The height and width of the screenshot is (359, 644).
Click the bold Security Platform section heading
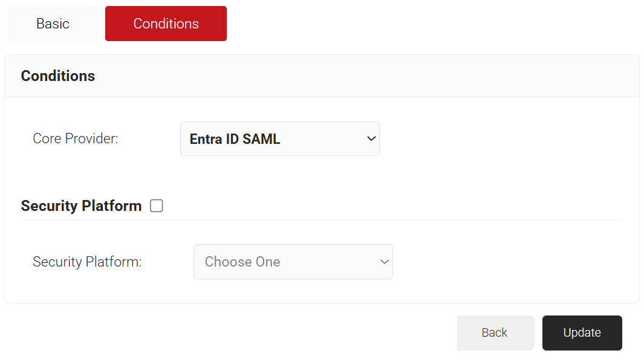(81, 206)
